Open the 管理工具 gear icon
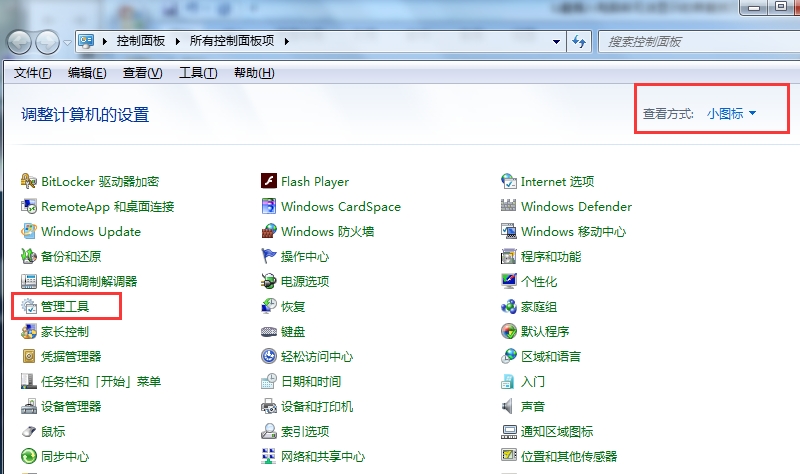The height and width of the screenshot is (474, 800). pyautogui.click(x=29, y=306)
